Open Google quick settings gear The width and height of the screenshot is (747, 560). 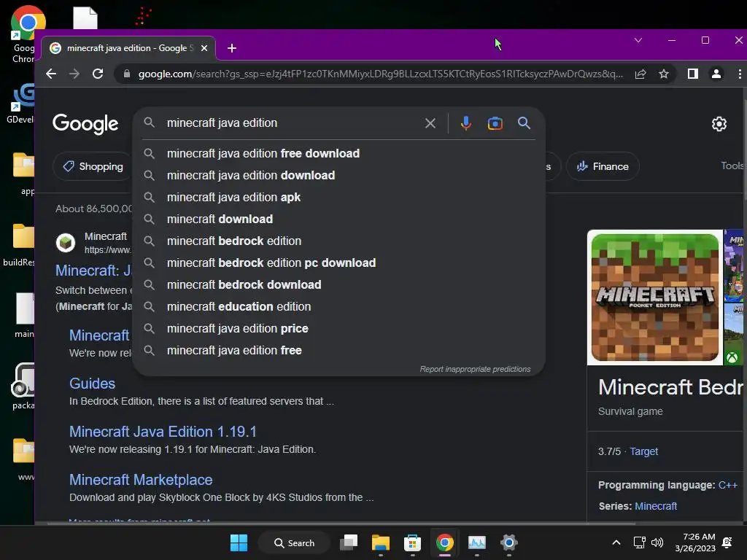[719, 124]
